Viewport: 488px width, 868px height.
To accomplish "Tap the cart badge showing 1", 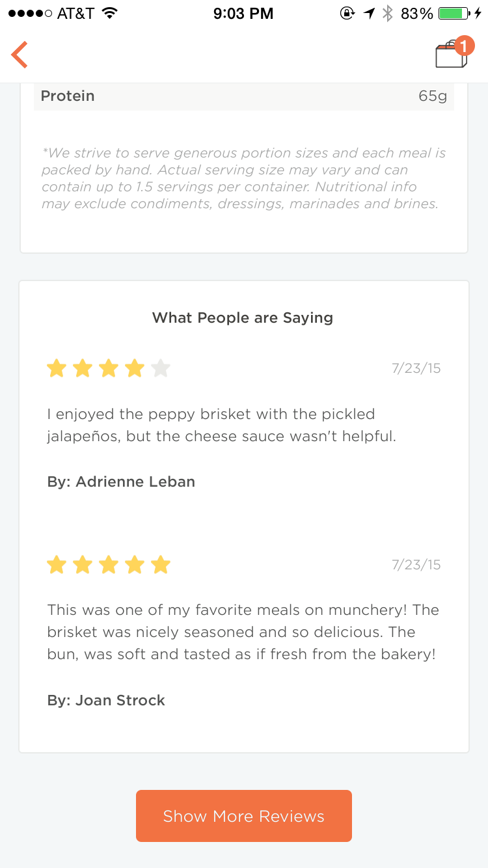I will click(463, 46).
